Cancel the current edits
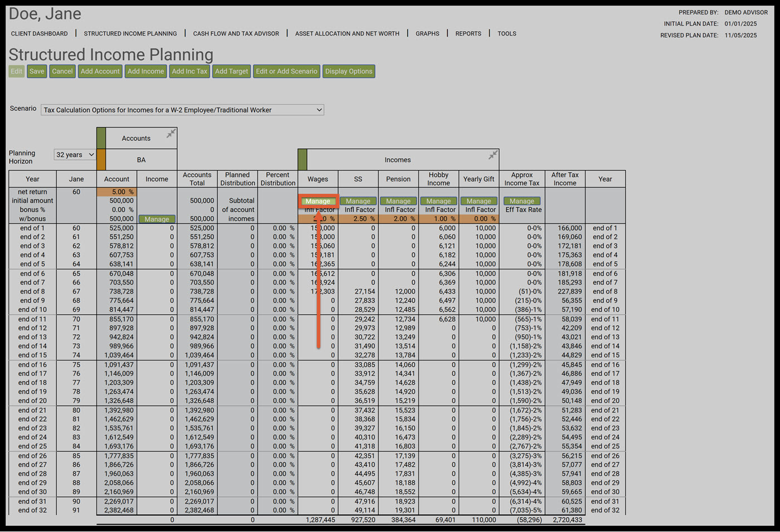Viewport: 780px width, 532px height. pos(62,71)
